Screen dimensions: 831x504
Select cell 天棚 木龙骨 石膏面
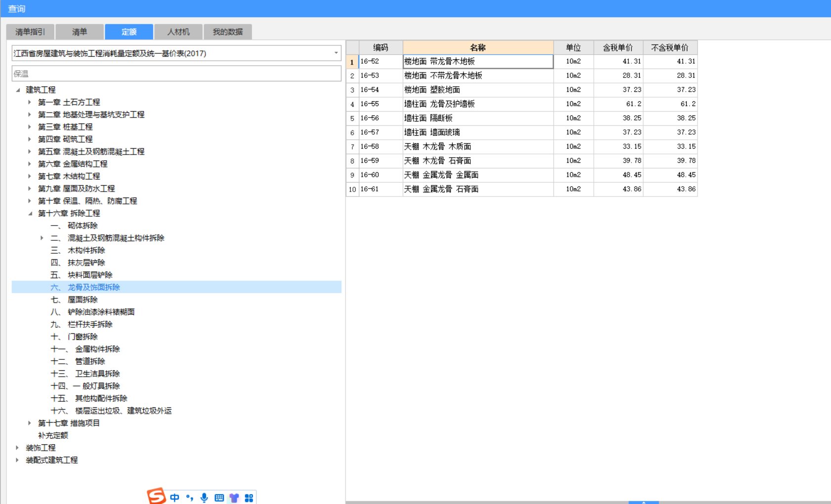[478, 161]
